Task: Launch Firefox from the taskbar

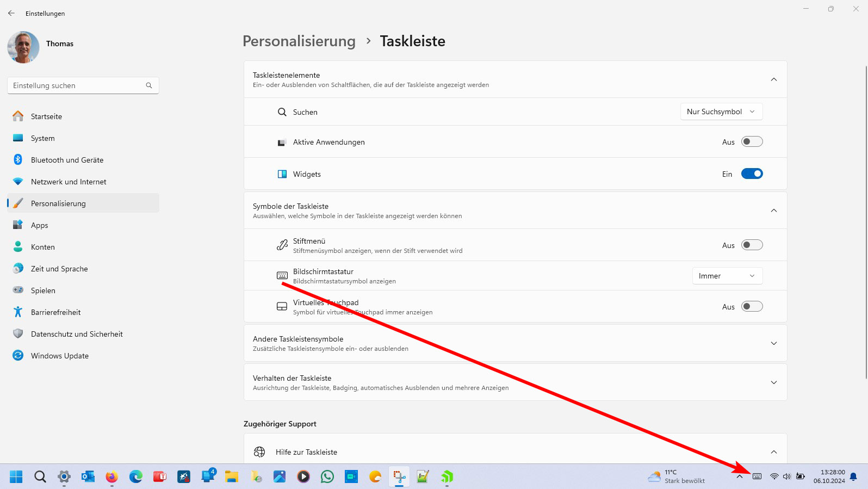Action: tap(112, 477)
